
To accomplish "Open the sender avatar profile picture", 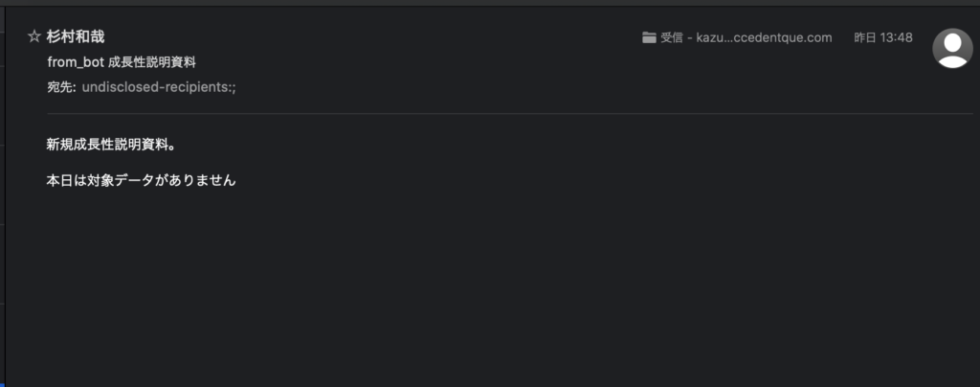I will click(952, 48).
